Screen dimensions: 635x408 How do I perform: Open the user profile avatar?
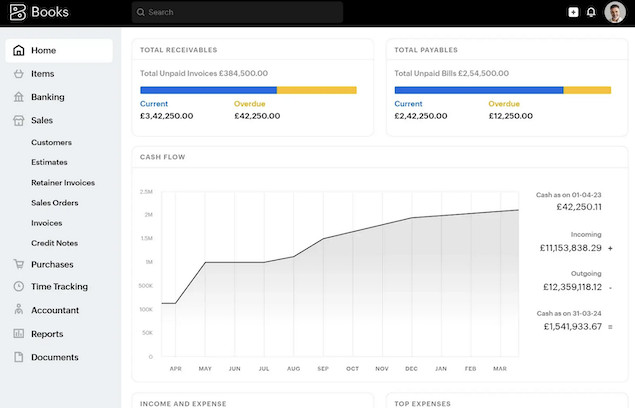pyautogui.click(x=615, y=12)
